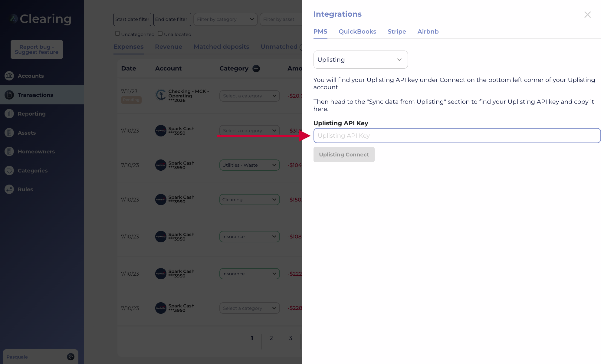Click the Reporting chart icon
The height and width of the screenshot is (364, 601).
pos(9,114)
